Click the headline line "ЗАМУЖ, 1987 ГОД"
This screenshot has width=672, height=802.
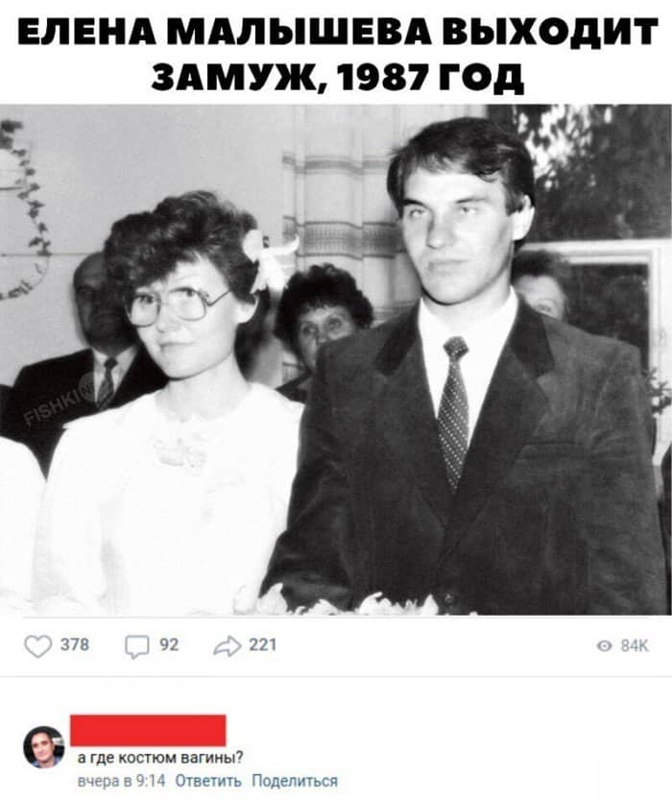(x=338, y=78)
